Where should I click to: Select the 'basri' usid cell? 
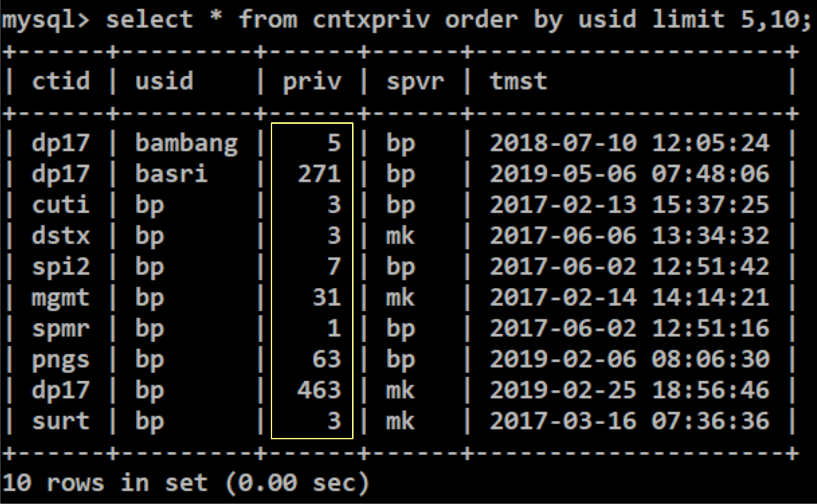[171, 174]
